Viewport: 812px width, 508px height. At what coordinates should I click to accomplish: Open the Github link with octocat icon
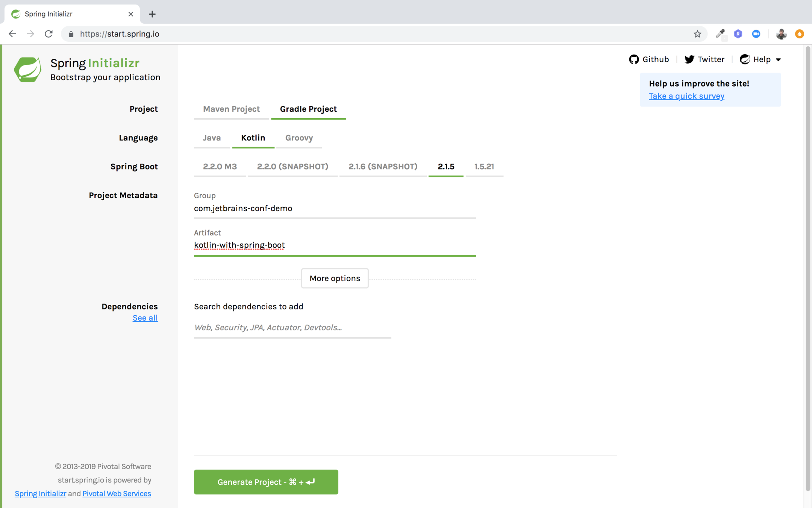pyautogui.click(x=649, y=59)
